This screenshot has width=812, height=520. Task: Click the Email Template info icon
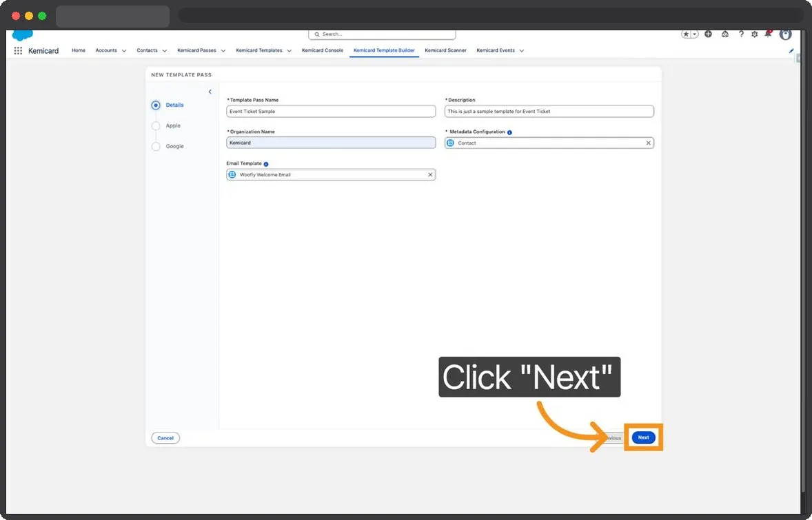click(266, 164)
